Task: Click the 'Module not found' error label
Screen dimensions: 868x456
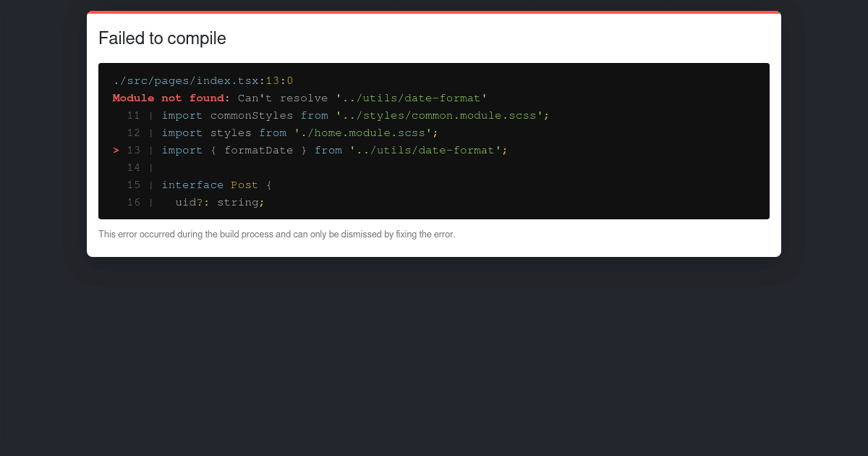Action: 168,98
